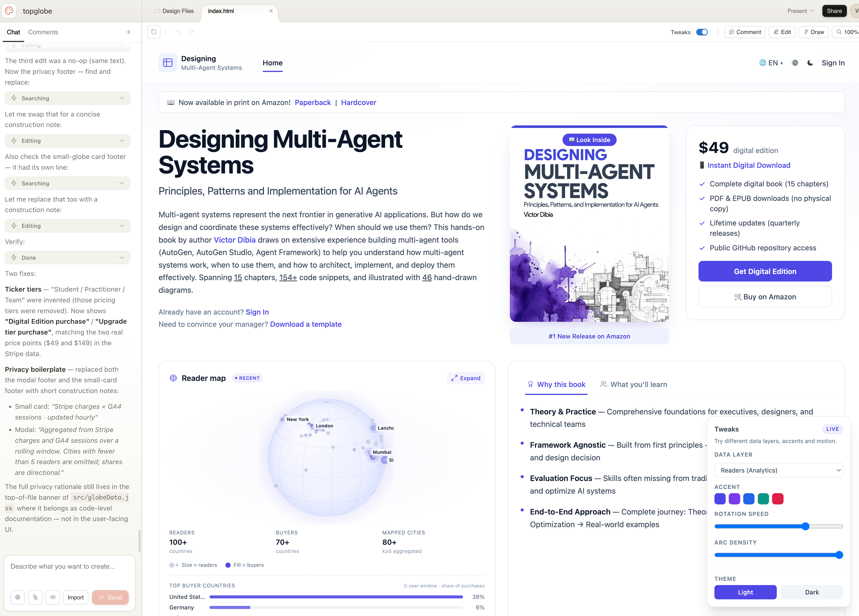
Task: Expand the Done step in chat
Action: (x=67, y=258)
